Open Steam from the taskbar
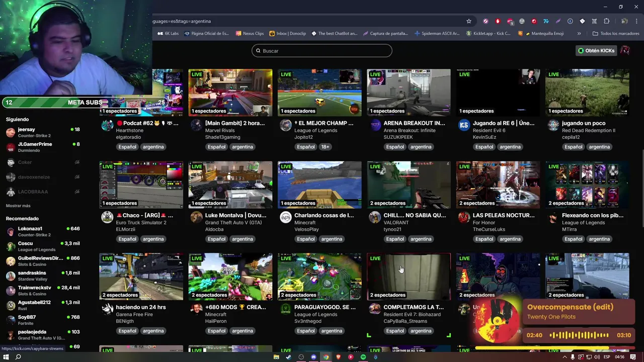The height and width of the screenshot is (362, 644). point(288,357)
